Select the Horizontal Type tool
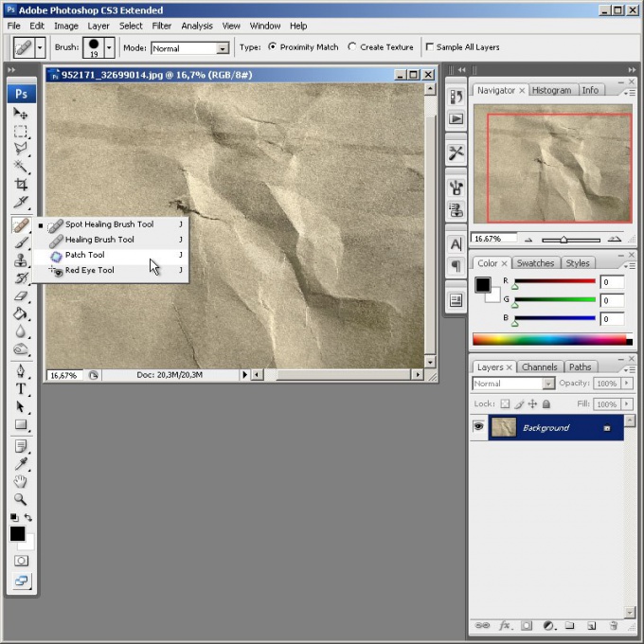644x644 pixels. 21,388
